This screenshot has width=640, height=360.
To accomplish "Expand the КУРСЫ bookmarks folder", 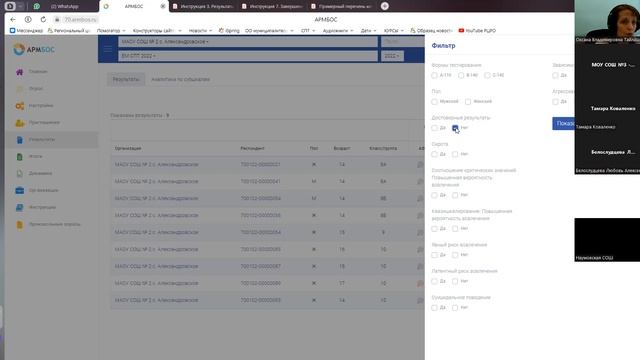I will tap(393, 31).
